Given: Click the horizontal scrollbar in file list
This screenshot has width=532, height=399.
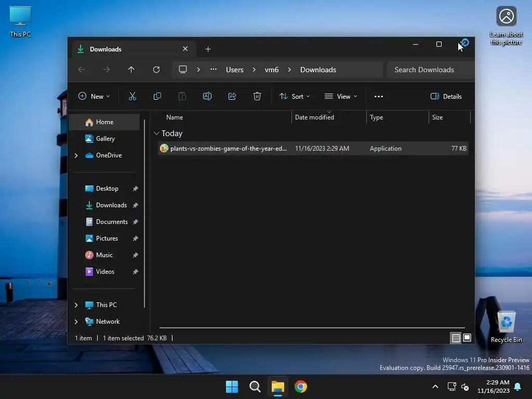Looking at the screenshot, I should 312,328.
